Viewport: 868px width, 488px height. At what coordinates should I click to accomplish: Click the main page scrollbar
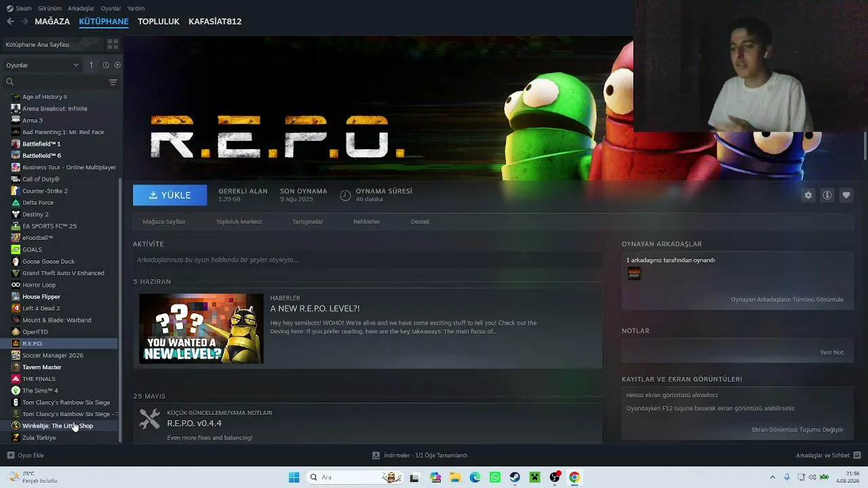tap(865, 146)
